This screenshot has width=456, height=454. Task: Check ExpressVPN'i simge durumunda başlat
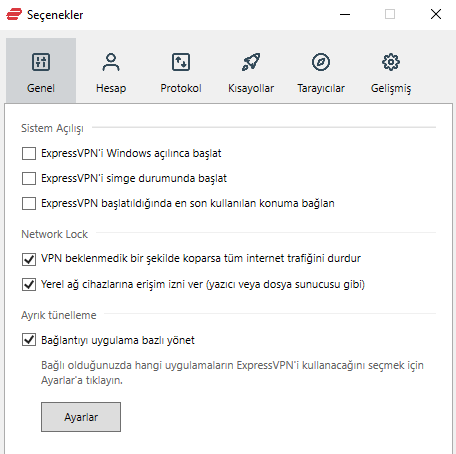pos(29,178)
